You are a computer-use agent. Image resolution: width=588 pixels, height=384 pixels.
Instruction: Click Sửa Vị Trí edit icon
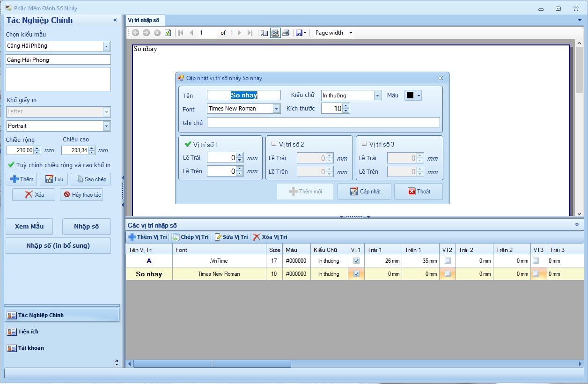(x=218, y=237)
